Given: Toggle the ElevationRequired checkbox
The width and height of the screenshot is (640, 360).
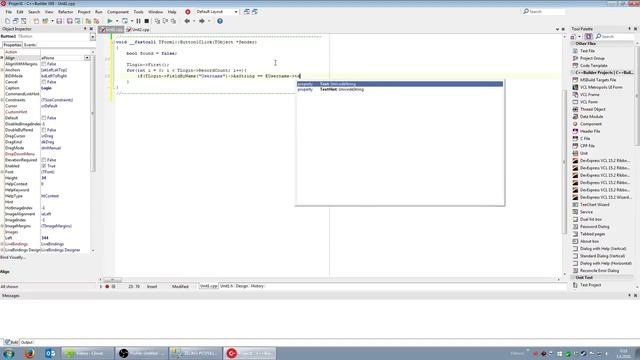Looking at the screenshot, I should point(44,160).
